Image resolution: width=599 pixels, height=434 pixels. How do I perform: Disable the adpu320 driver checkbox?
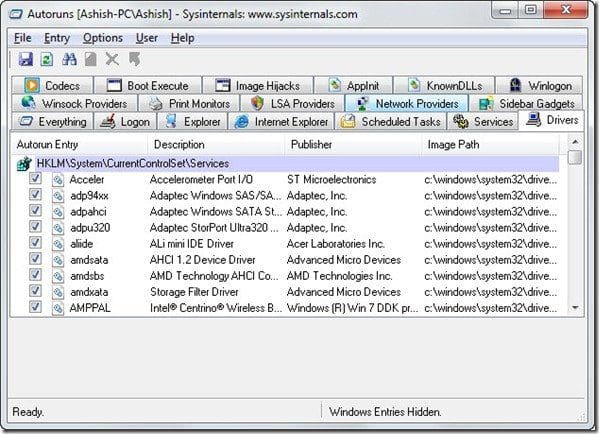pos(35,227)
